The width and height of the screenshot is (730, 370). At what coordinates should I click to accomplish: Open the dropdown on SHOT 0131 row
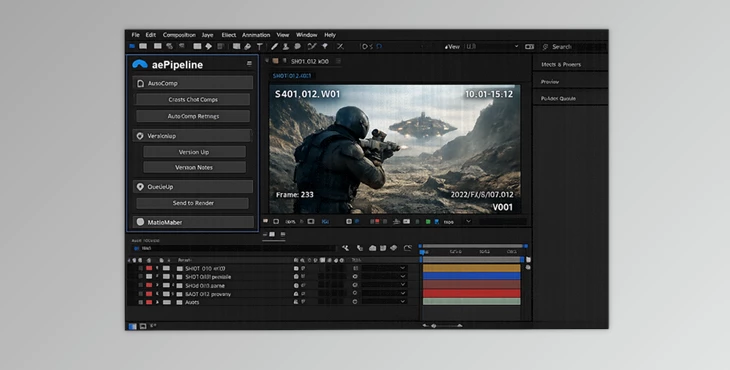click(x=403, y=276)
